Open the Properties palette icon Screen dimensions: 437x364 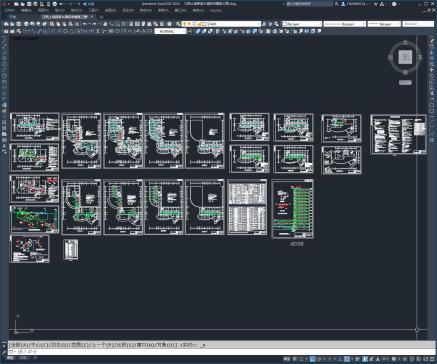pos(131,24)
